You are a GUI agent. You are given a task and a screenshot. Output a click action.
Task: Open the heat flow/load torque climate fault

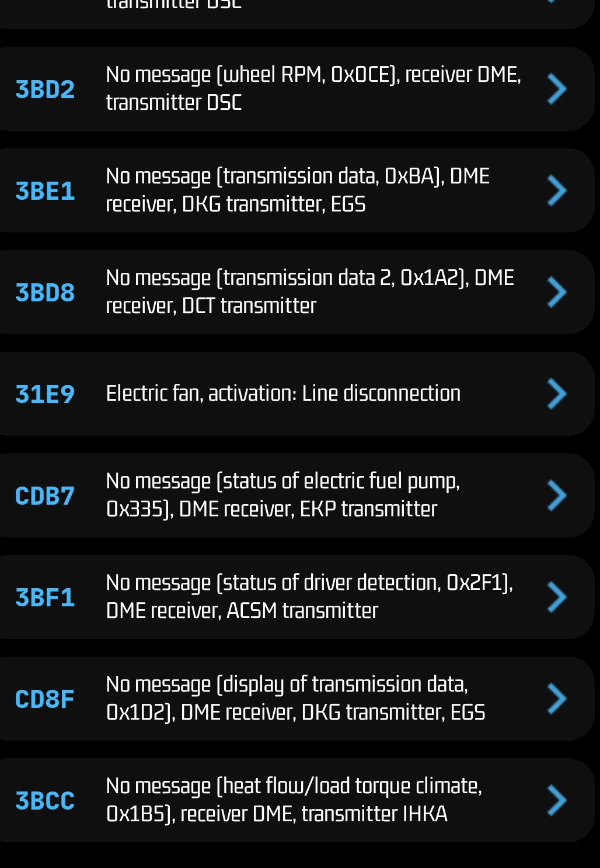(294, 800)
